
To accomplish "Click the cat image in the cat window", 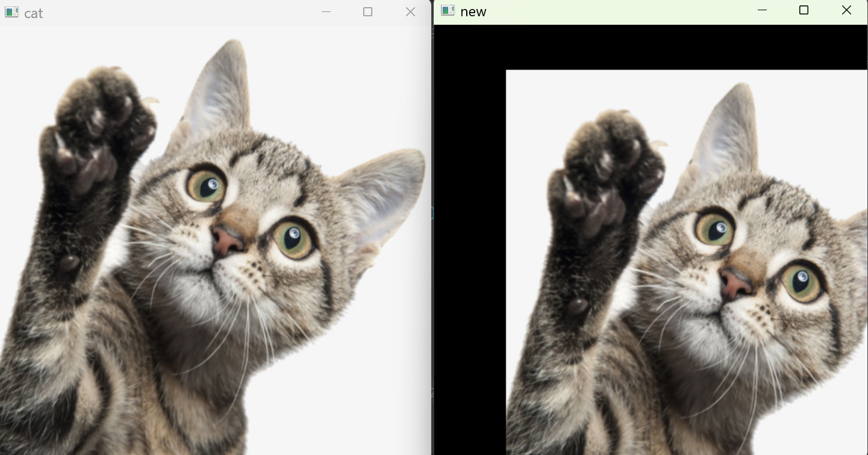I will pyautogui.click(x=215, y=241).
